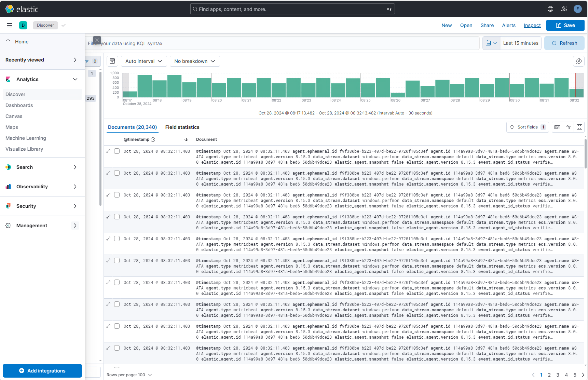The height and width of the screenshot is (380, 588).
Task: Click the green D space avatar
Action: click(23, 25)
